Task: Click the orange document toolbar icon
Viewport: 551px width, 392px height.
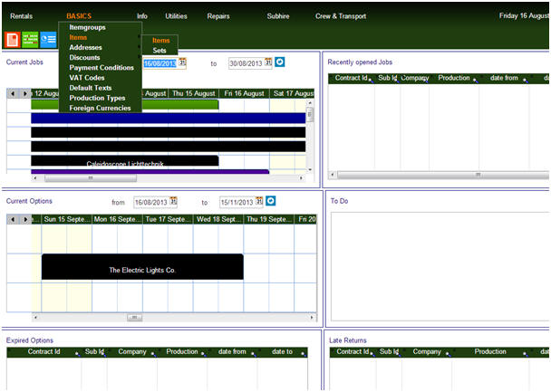Action: point(13,39)
